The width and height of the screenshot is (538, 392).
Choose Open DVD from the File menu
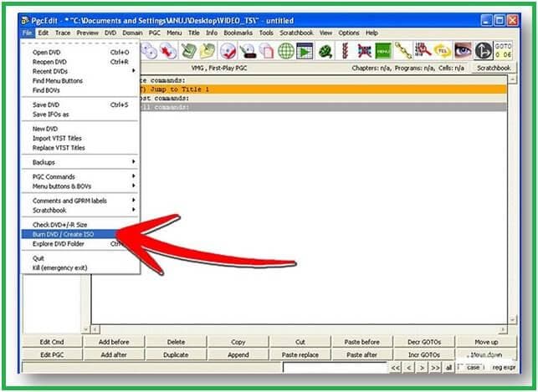pyautogui.click(x=79, y=52)
